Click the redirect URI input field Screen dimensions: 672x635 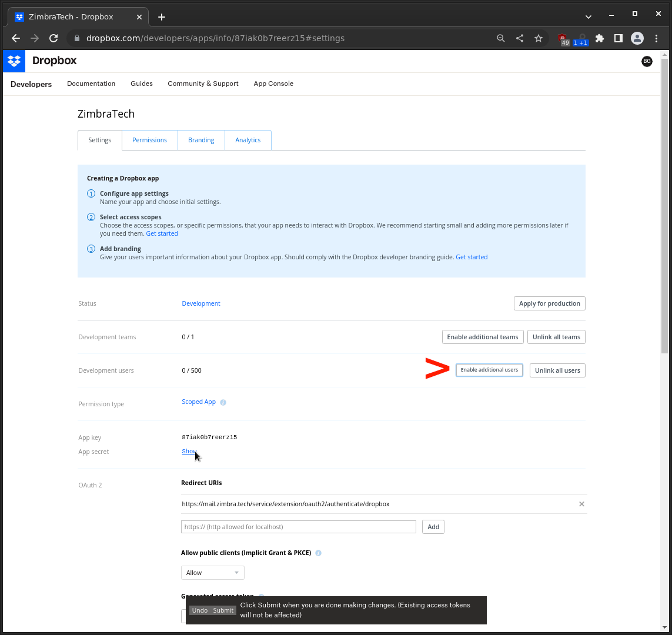pos(299,527)
